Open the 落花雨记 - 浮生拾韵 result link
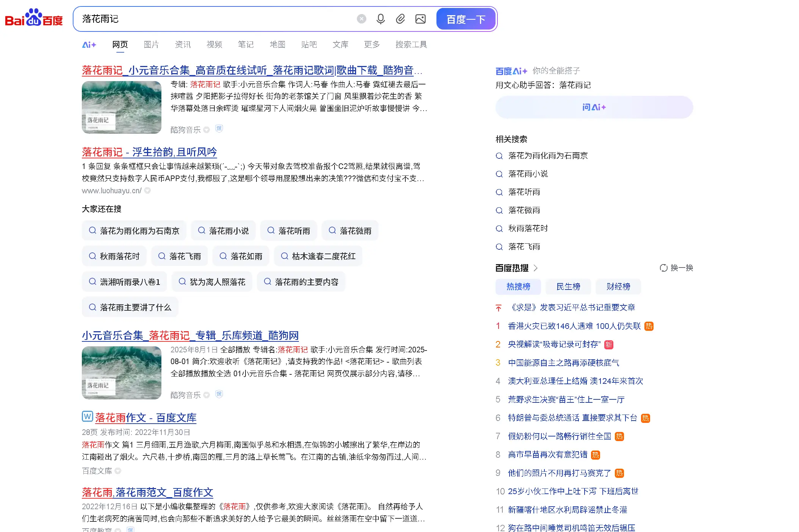The image size is (799, 532). [149, 152]
